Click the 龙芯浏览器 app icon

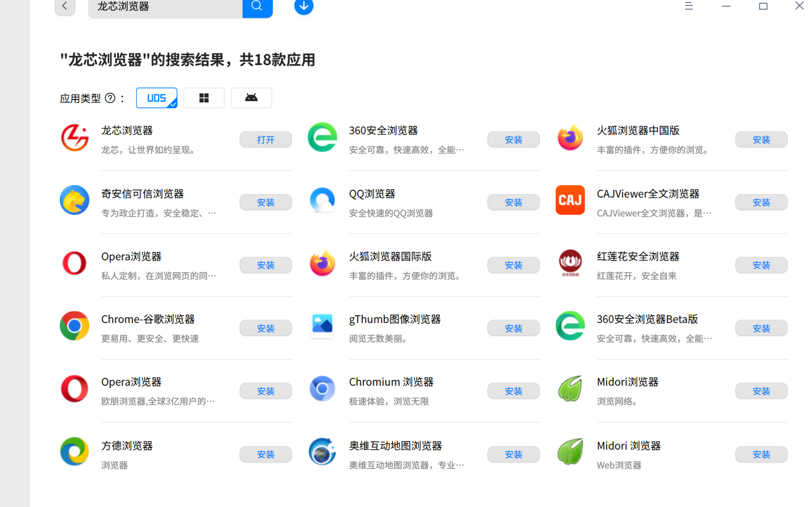[75, 138]
